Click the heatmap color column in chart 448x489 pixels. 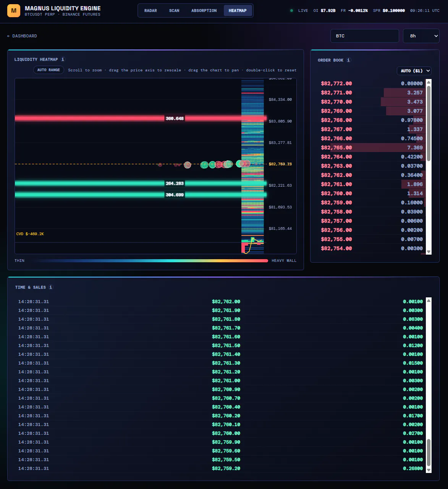point(252,166)
